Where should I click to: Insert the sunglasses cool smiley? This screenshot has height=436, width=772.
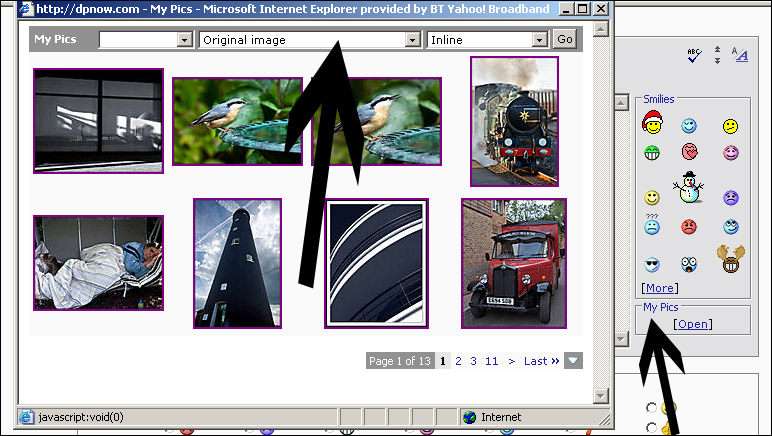[x=652, y=265]
